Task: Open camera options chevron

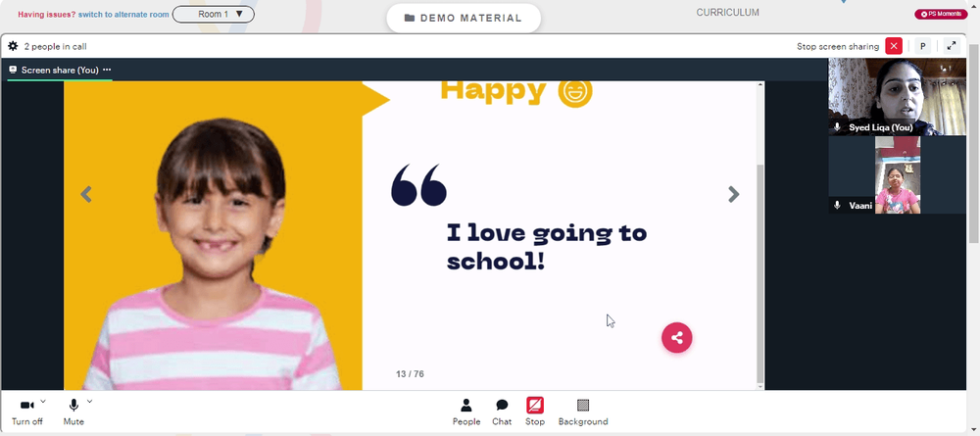Action: point(43,401)
